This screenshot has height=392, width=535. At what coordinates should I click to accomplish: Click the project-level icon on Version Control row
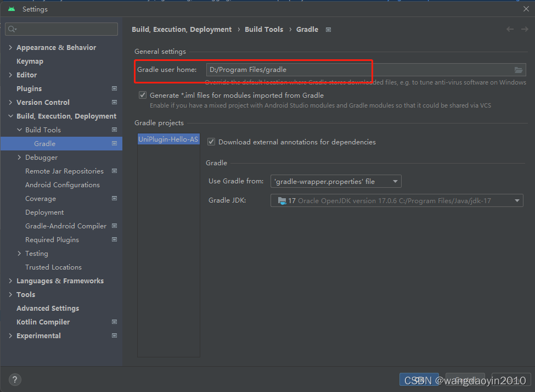pos(114,102)
